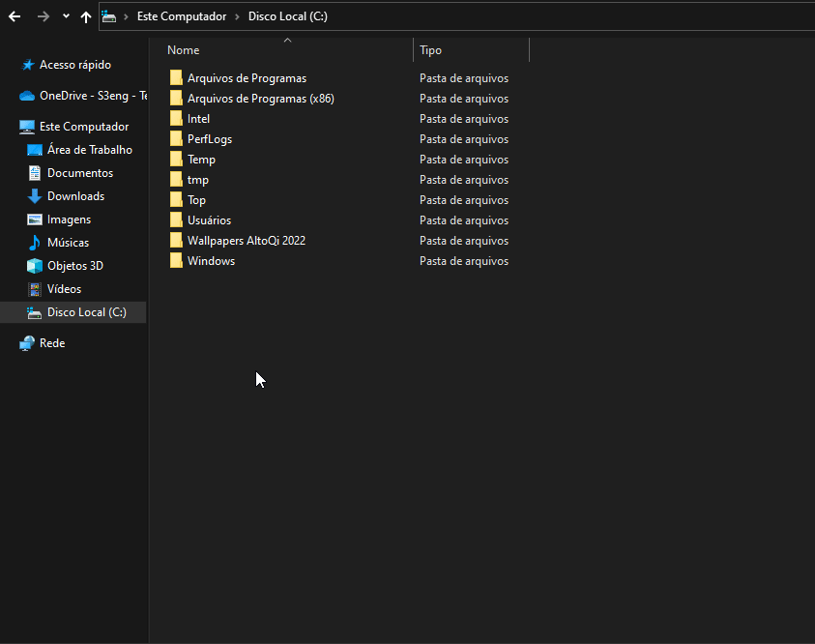Screen dimensions: 815x644
Task: Select the Arquivos de Programas (x86) folder
Action: pyautogui.click(x=260, y=99)
